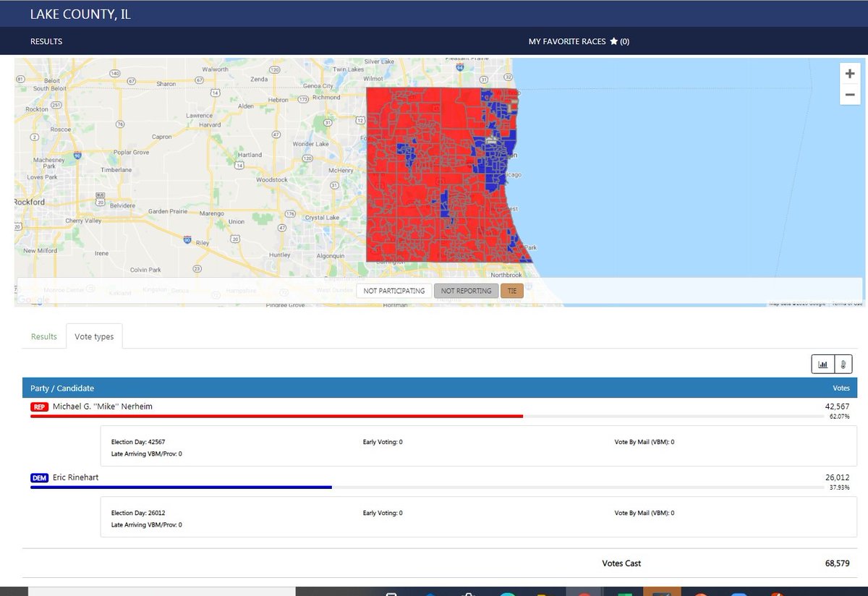This screenshot has width=868, height=596.
Task: Click the REP party badge
Action: (39, 406)
